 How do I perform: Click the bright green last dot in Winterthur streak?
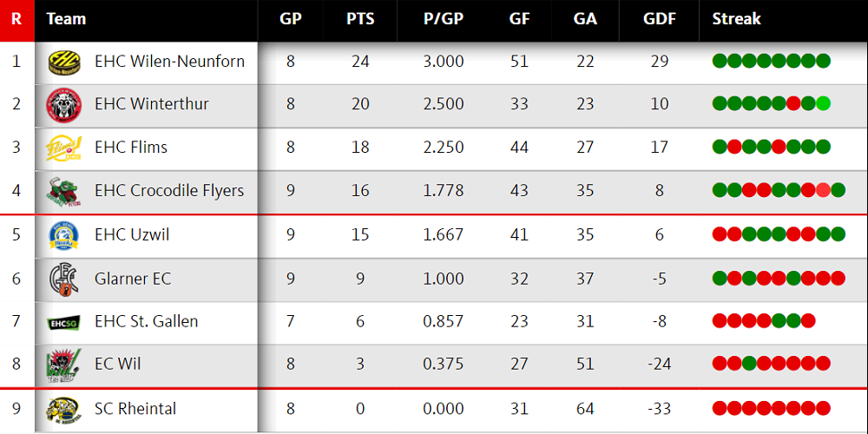point(823,104)
